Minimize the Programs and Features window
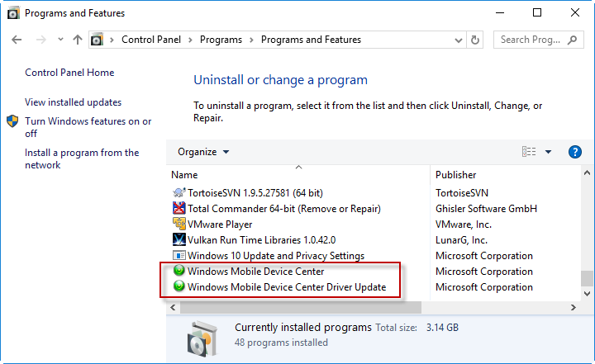 click(x=500, y=13)
